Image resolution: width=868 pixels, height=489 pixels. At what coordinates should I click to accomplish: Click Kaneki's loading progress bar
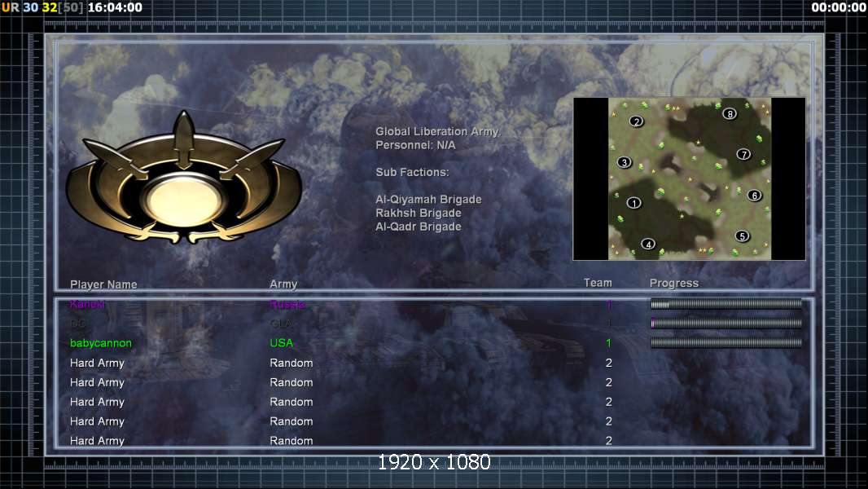coord(726,304)
